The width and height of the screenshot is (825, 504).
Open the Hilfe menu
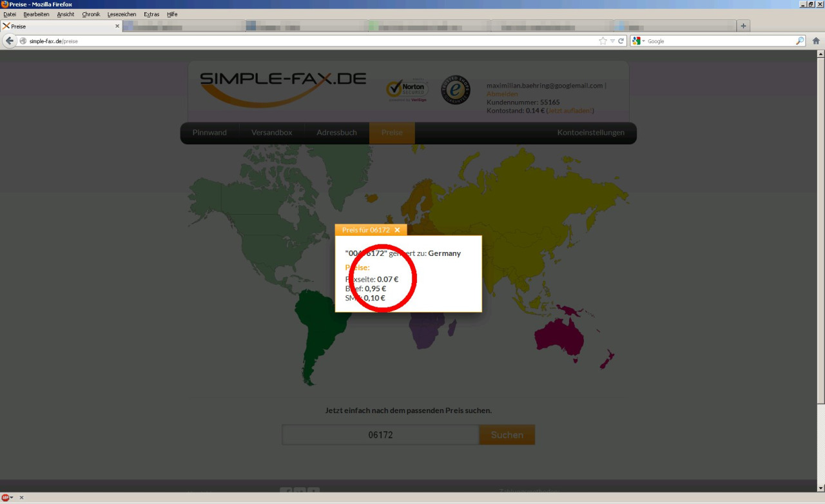click(172, 14)
